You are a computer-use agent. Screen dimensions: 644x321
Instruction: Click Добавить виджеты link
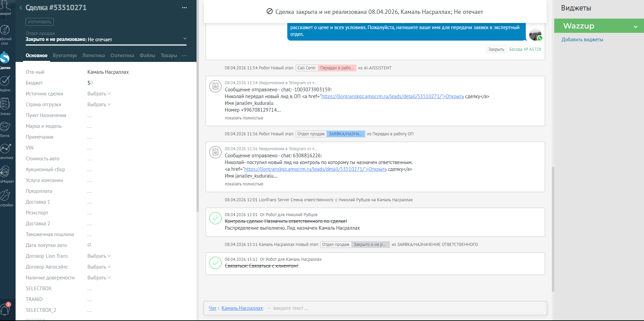point(582,40)
